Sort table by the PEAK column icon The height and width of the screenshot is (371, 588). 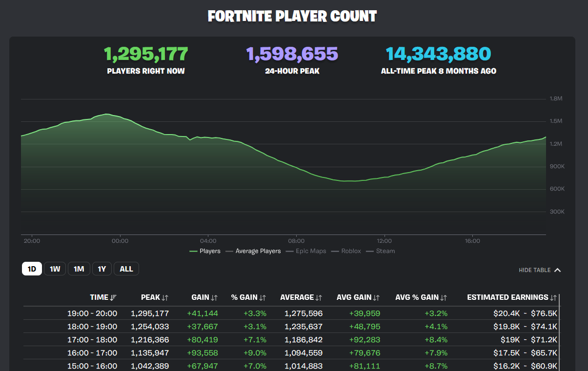tap(165, 297)
